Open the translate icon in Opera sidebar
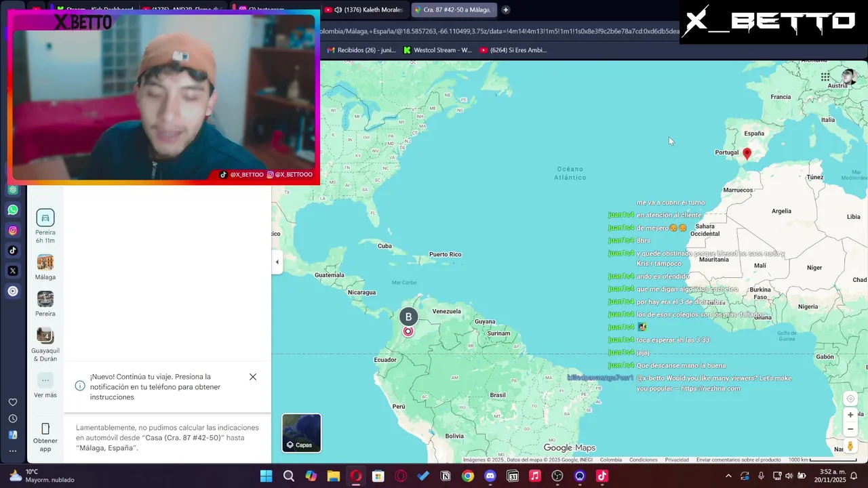 click(x=13, y=435)
